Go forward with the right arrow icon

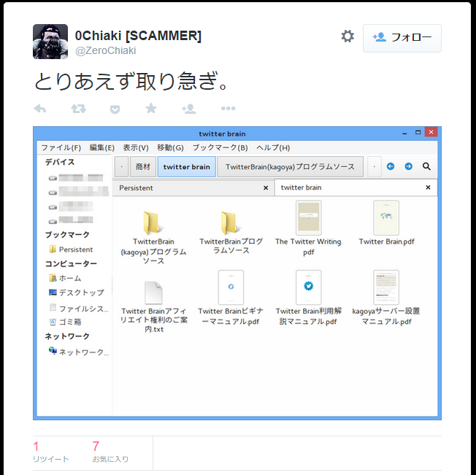[409, 166]
